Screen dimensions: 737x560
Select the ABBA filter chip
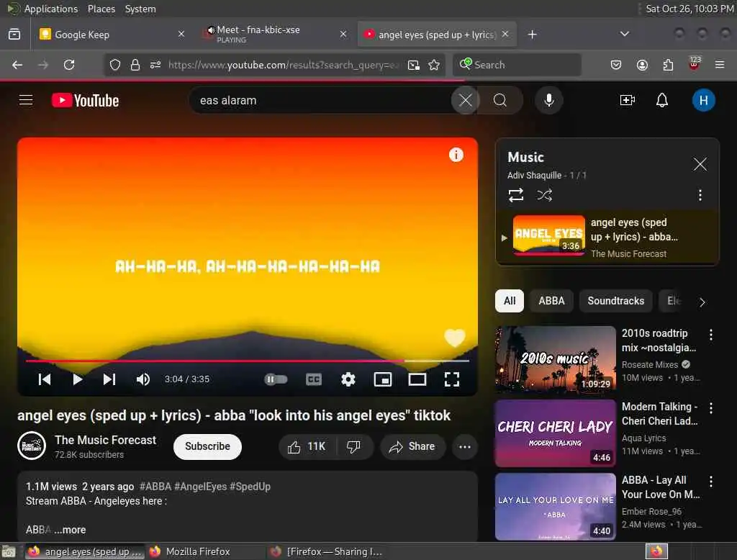(x=551, y=300)
